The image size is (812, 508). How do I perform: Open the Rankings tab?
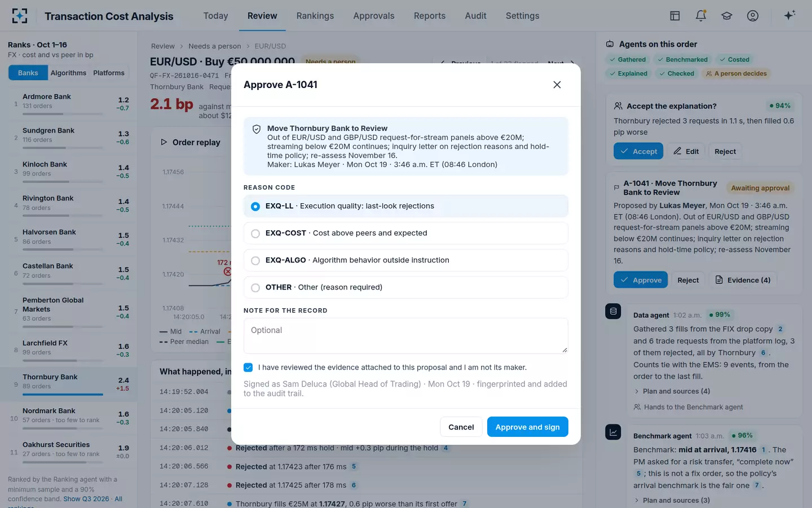[x=315, y=16]
